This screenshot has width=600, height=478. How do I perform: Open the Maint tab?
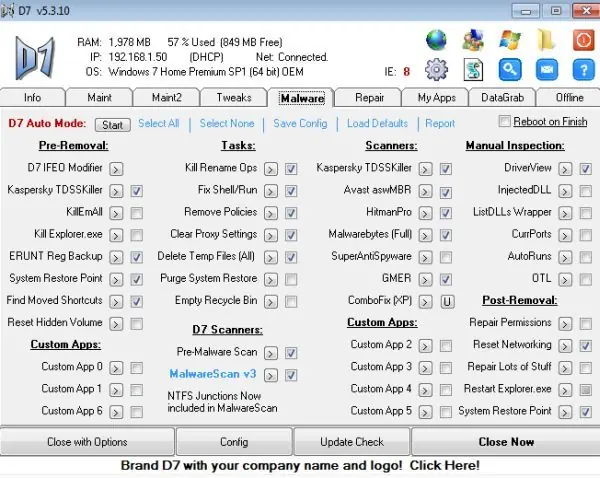tap(99, 98)
